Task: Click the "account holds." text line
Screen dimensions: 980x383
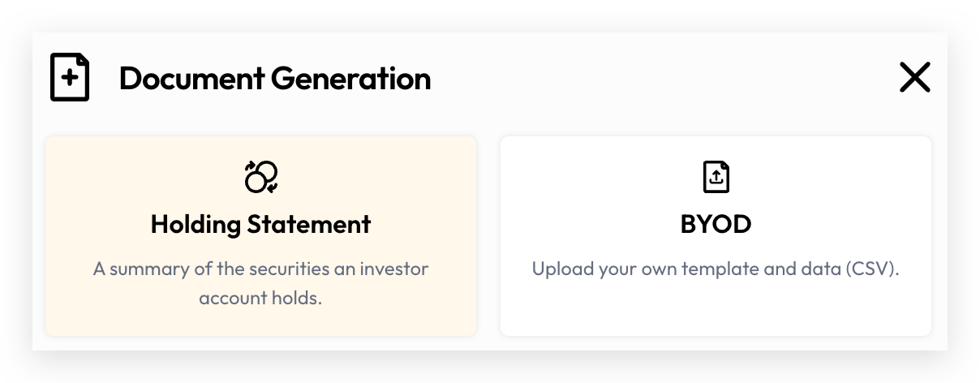Action: tap(261, 298)
